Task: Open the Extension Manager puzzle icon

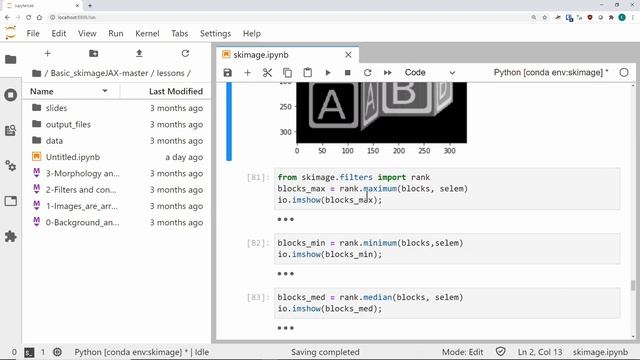Action: click(11, 236)
